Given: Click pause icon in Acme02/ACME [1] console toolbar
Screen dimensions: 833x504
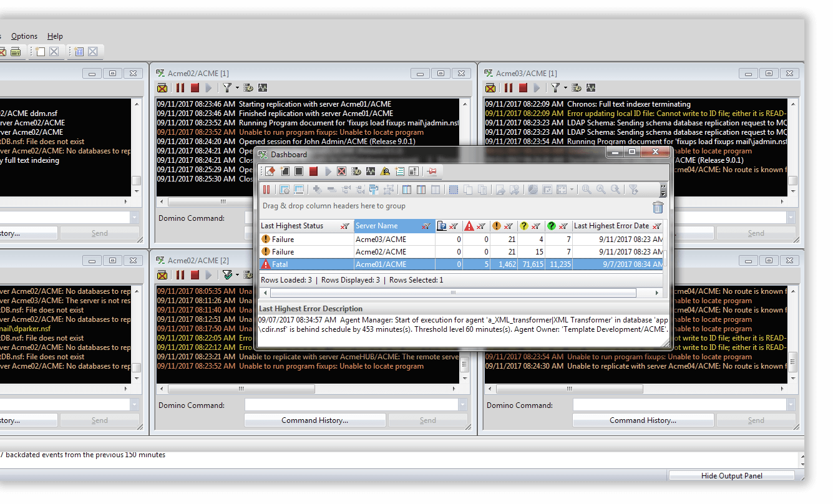Looking at the screenshot, I should tap(180, 88).
